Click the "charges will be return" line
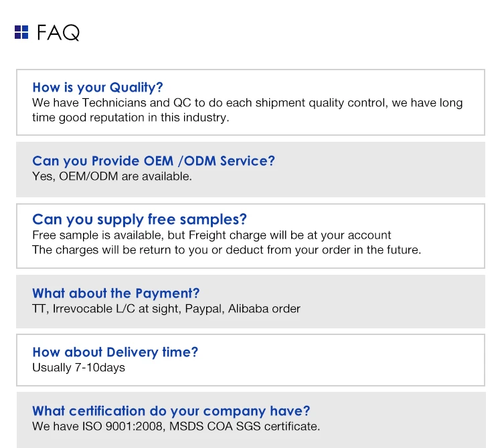Viewport: 502px width, 448px height. click(x=226, y=250)
